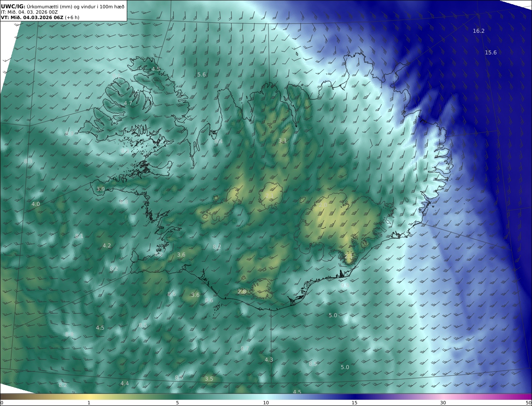Click the 4.7 value in Westfjords
Screen dimensions: 532x406
pos(128,103)
